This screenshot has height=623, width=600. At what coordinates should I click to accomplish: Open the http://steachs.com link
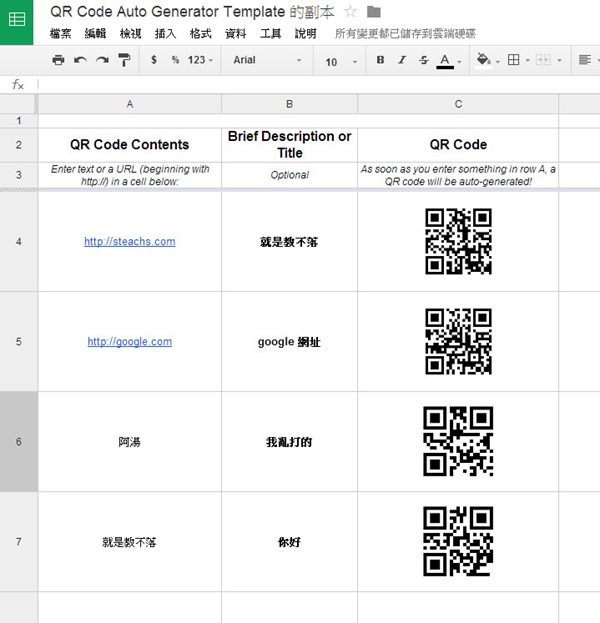(x=130, y=241)
